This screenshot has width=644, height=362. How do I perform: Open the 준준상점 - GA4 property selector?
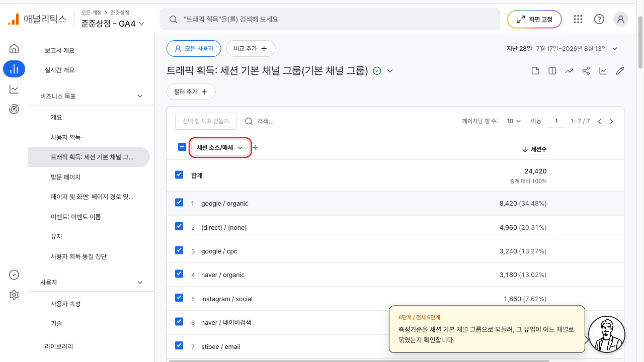click(113, 23)
